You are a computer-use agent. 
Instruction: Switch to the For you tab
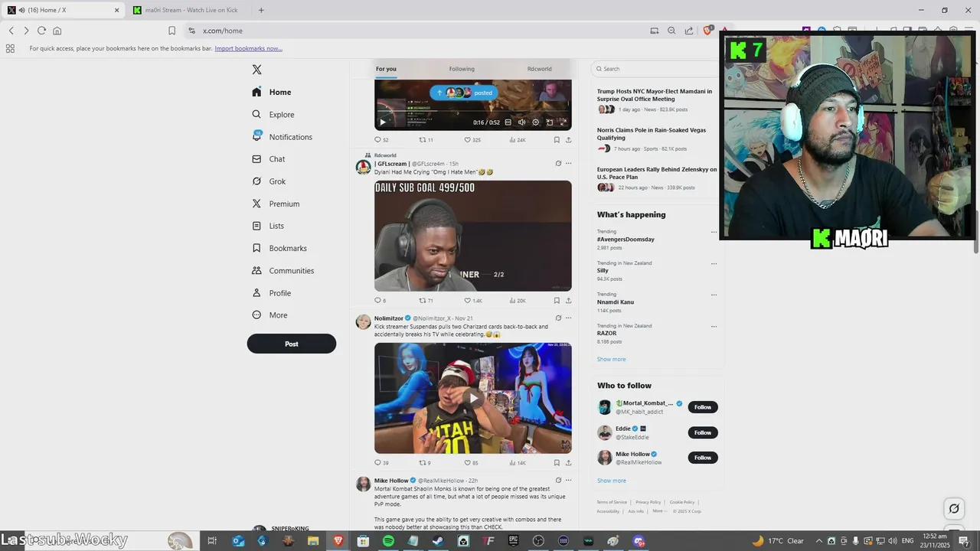[x=386, y=69]
